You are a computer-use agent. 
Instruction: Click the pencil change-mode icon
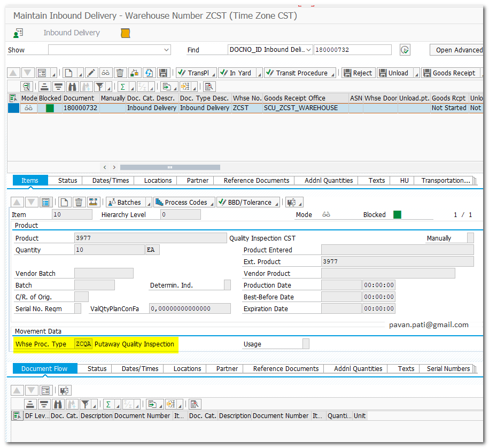(91, 73)
